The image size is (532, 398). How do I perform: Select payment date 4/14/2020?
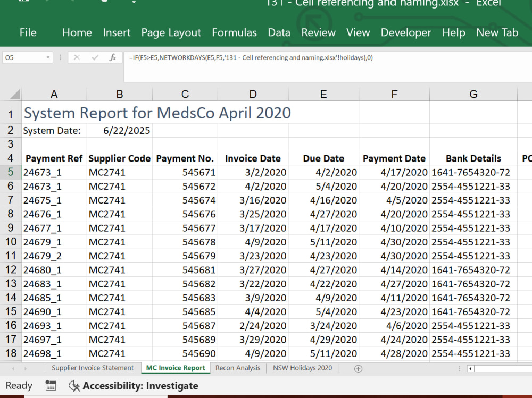(x=394, y=270)
